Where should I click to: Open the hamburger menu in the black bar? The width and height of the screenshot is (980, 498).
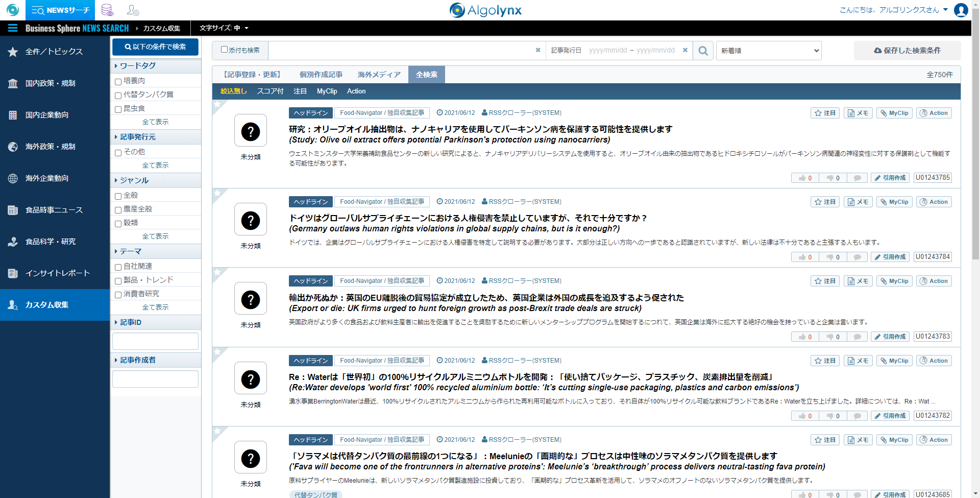pos(13,28)
